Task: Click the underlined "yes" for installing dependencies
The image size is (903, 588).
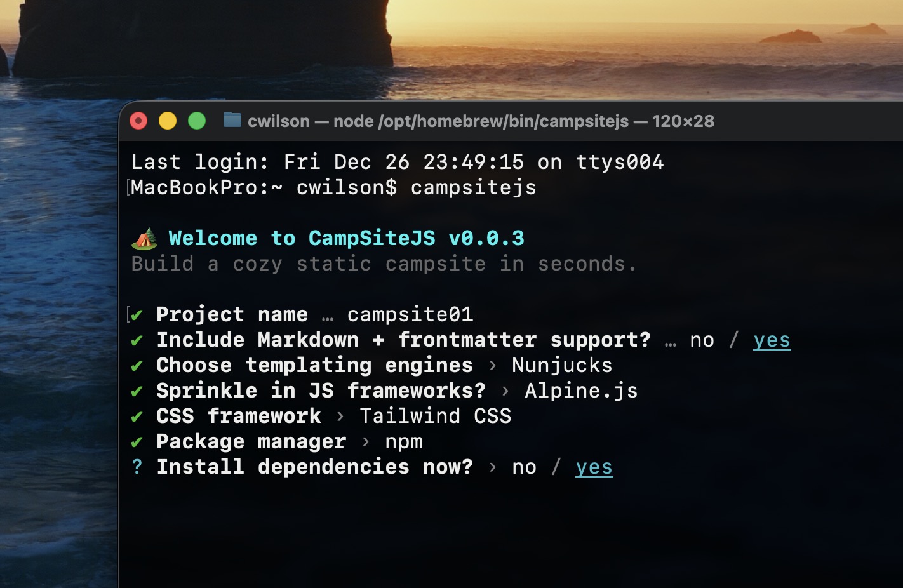Action: click(593, 467)
